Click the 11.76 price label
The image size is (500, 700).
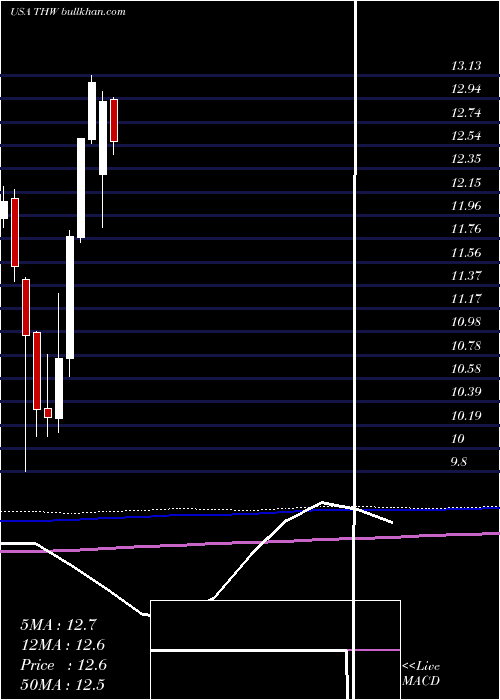tap(466, 229)
